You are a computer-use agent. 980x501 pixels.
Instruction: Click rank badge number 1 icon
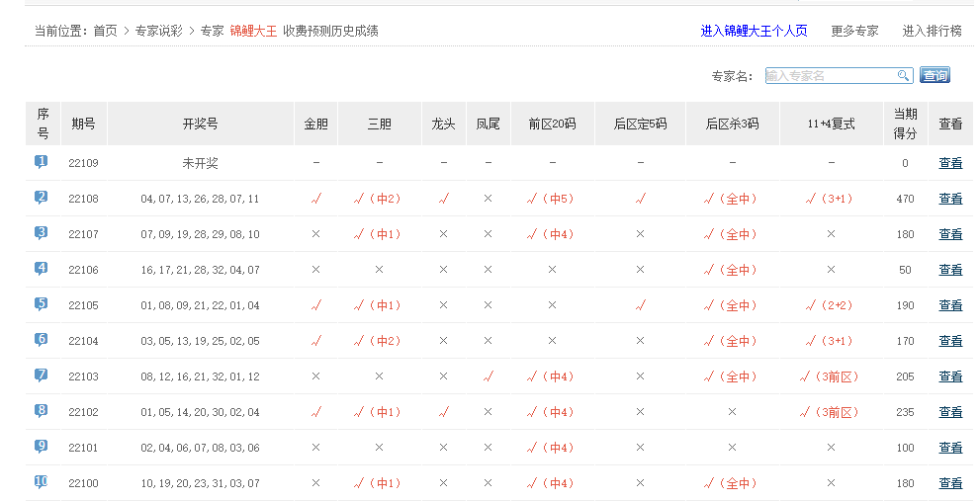click(x=42, y=162)
